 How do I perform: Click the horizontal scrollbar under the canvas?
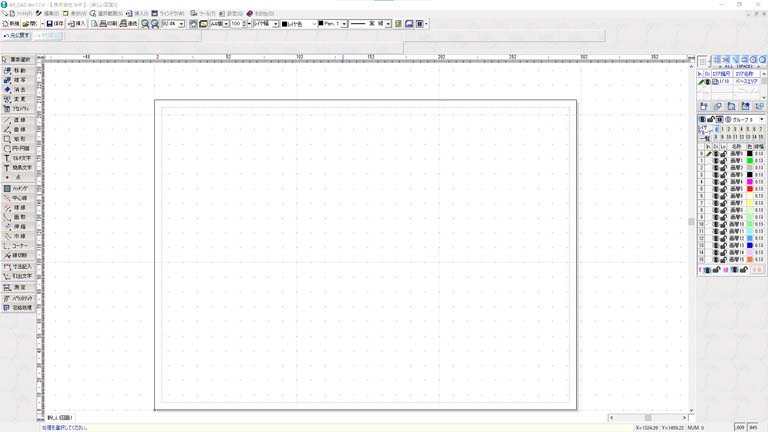(648, 418)
